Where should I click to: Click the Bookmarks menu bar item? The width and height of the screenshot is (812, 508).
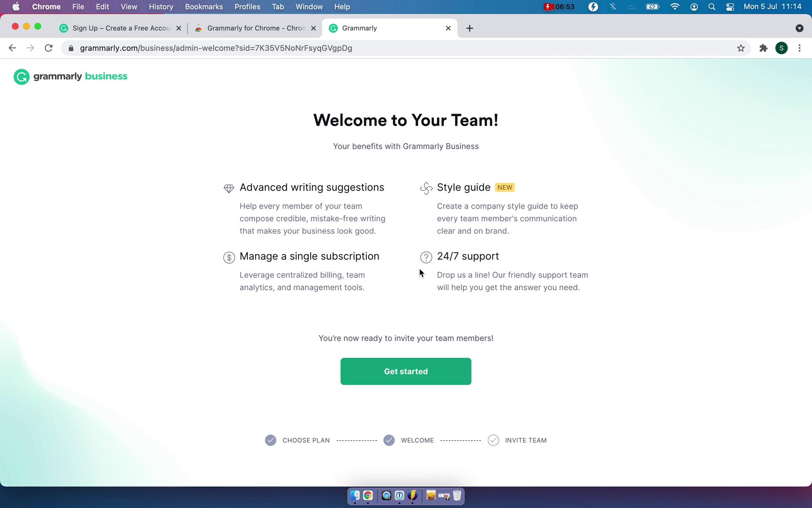click(x=204, y=6)
